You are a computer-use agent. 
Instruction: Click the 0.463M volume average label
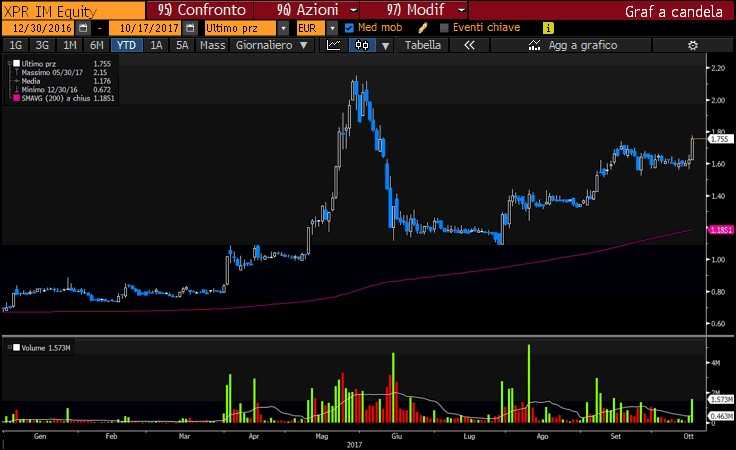point(721,416)
